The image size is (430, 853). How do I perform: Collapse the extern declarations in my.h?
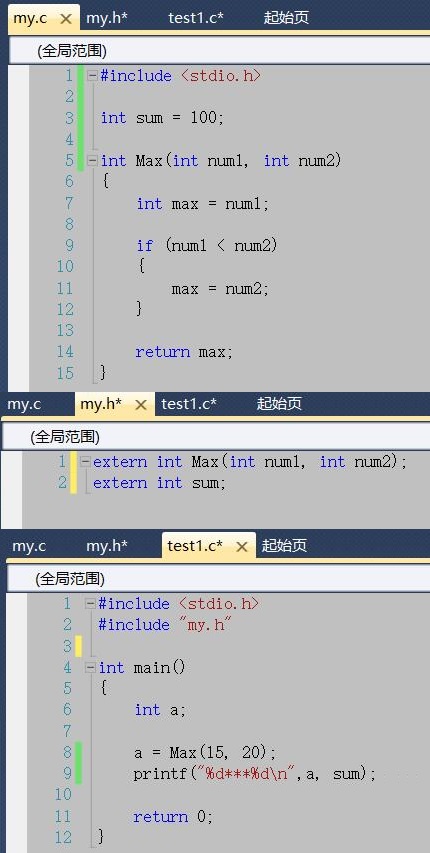[85, 462]
